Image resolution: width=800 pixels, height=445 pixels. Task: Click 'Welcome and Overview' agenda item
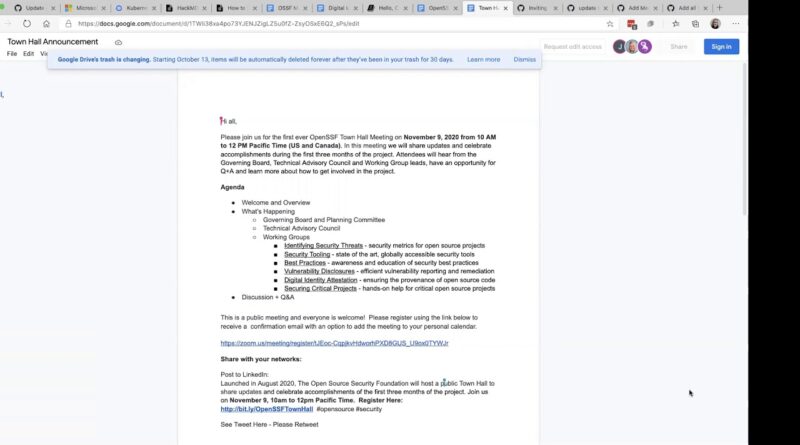click(276, 203)
